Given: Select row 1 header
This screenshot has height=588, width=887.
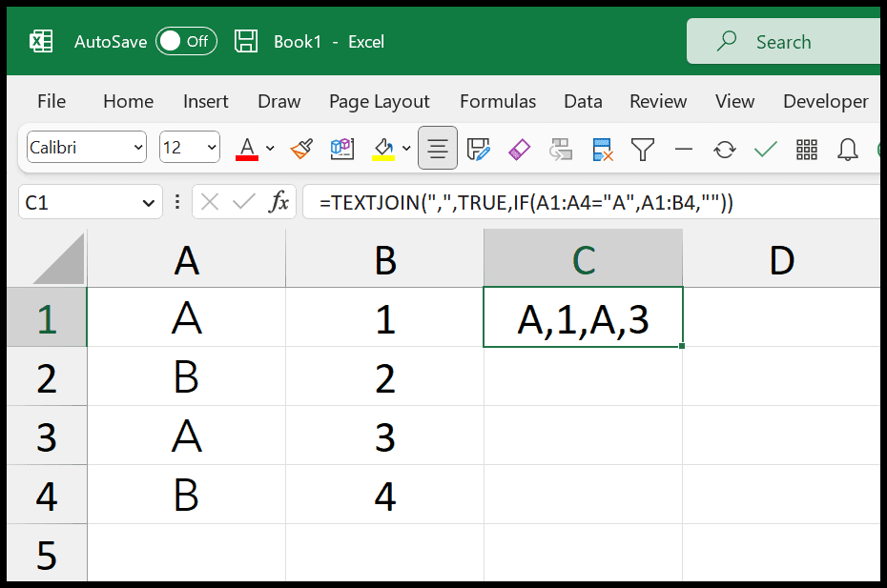Looking at the screenshot, I should (x=47, y=317).
